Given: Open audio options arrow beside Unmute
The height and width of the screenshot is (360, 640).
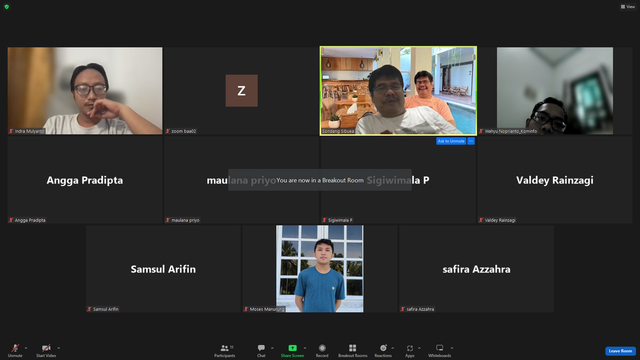Looking at the screenshot, I should tap(26, 348).
